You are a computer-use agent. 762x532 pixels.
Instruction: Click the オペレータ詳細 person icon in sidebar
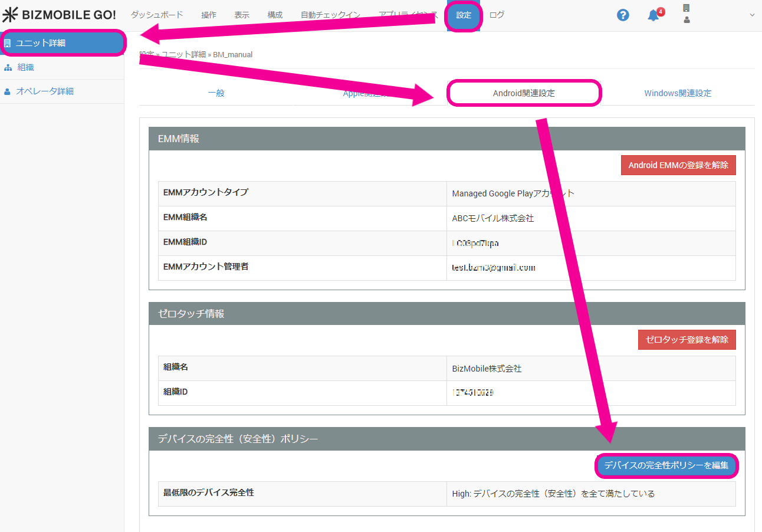[x=8, y=91]
